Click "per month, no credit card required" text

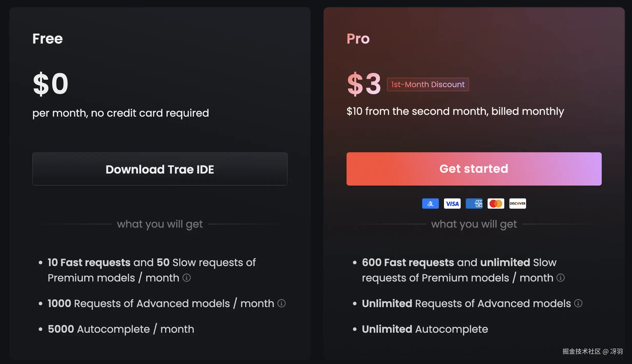pyautogui.click(x=121, y=113)
